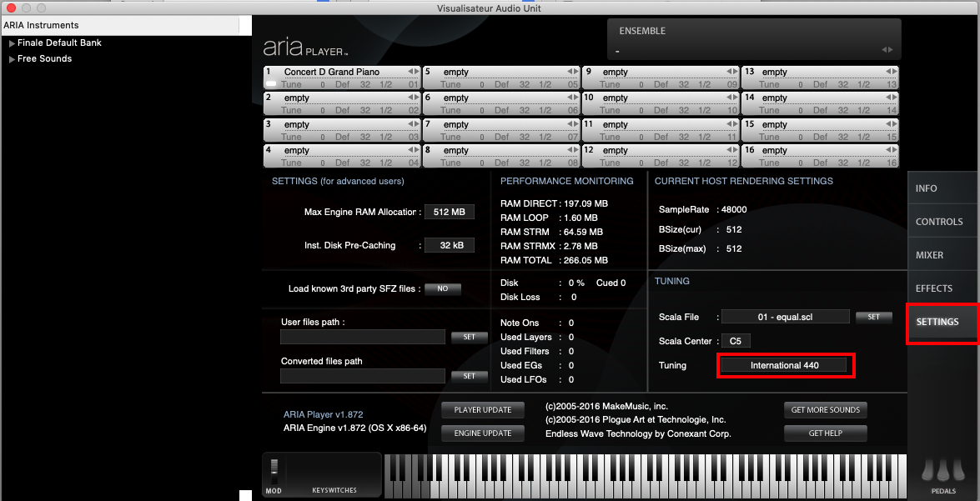Viewport: 980px width, 501px height.
Task: Click the next arrow on empty slot 5
Action: click(x=575, y=73)
